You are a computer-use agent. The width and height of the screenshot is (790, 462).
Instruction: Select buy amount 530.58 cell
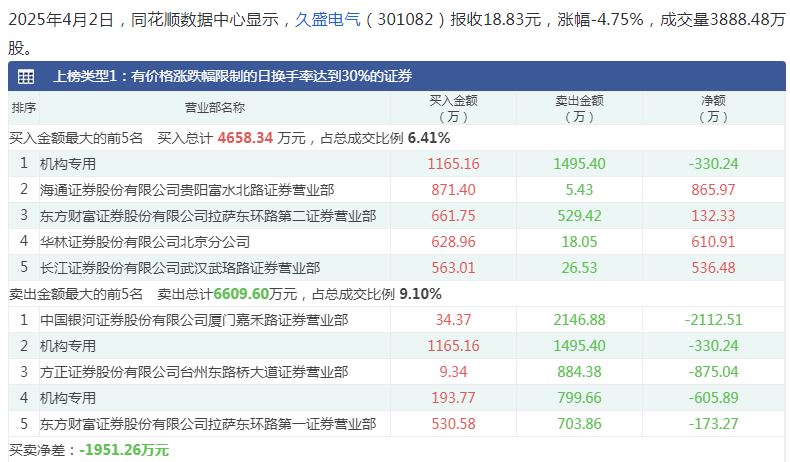453,424
